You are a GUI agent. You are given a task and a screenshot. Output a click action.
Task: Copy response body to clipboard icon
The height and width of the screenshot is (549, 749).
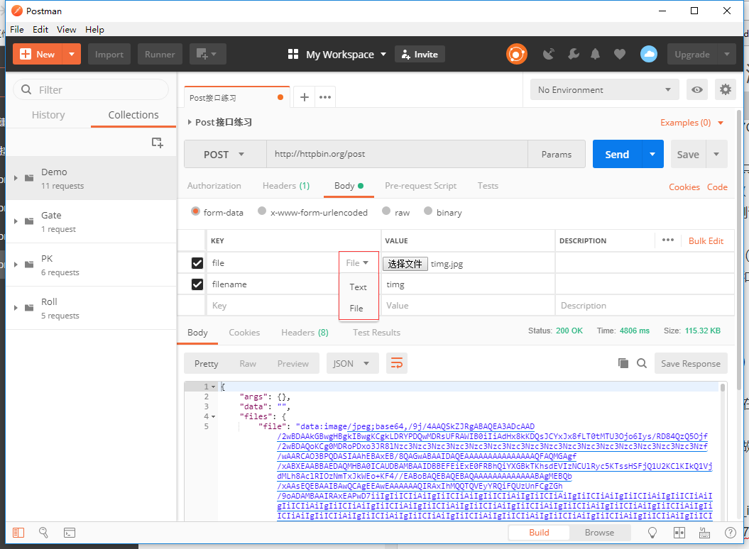(x=623, y=363)
